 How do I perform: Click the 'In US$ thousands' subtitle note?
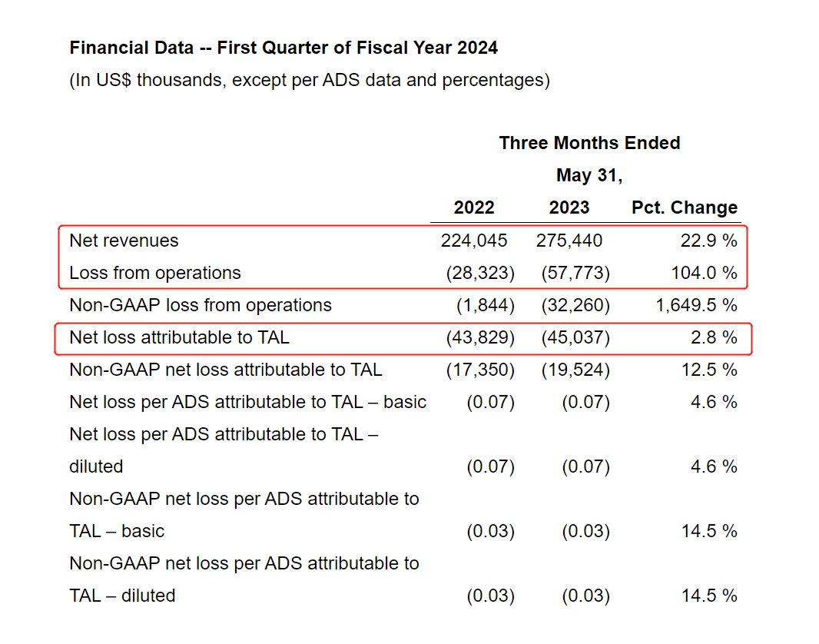(310, 80)
